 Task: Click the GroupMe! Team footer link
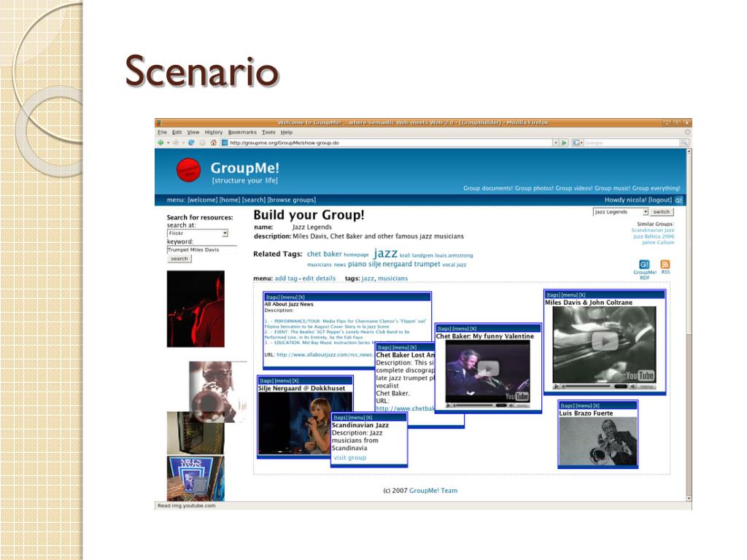pyautogui.click(x=433, y=491)
